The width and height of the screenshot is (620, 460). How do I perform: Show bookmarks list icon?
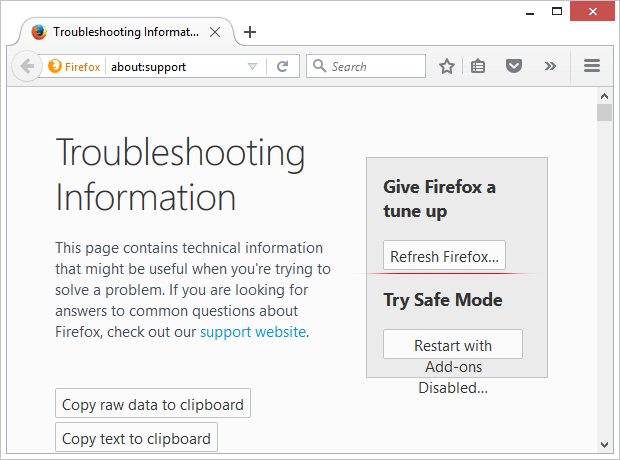coord(478,66)
